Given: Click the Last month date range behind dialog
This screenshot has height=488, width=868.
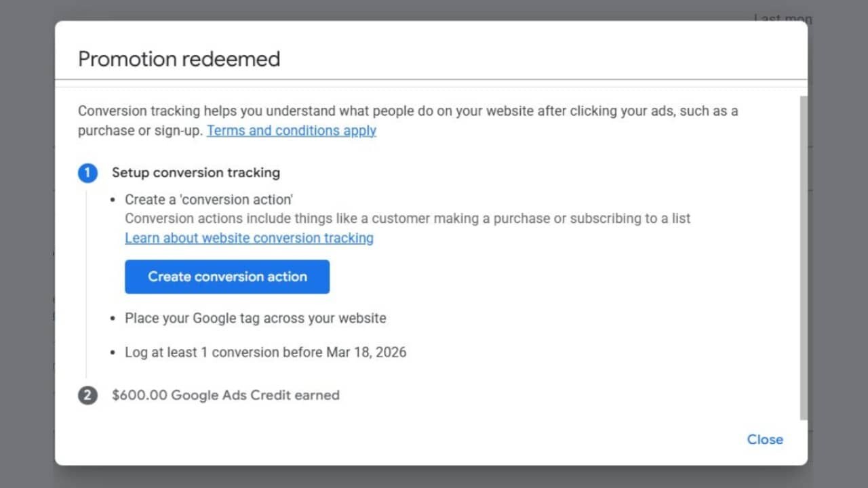Looking at the screenshot, I should point(783,18).
